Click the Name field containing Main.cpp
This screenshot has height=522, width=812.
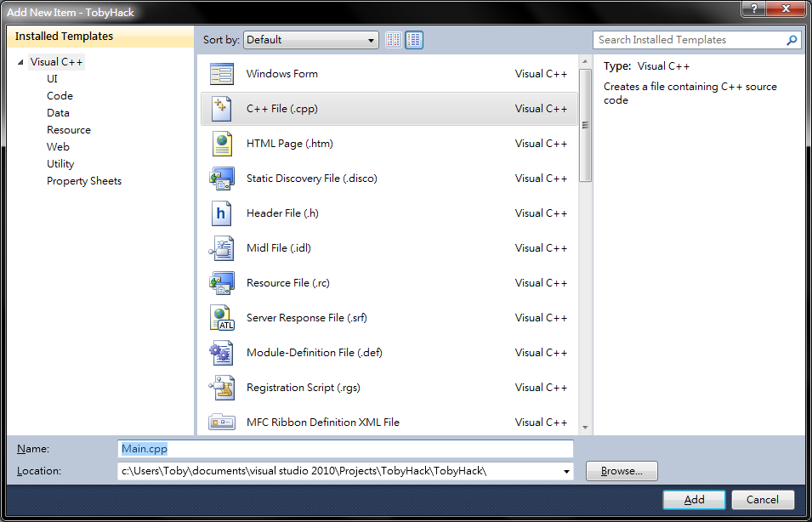345,449
